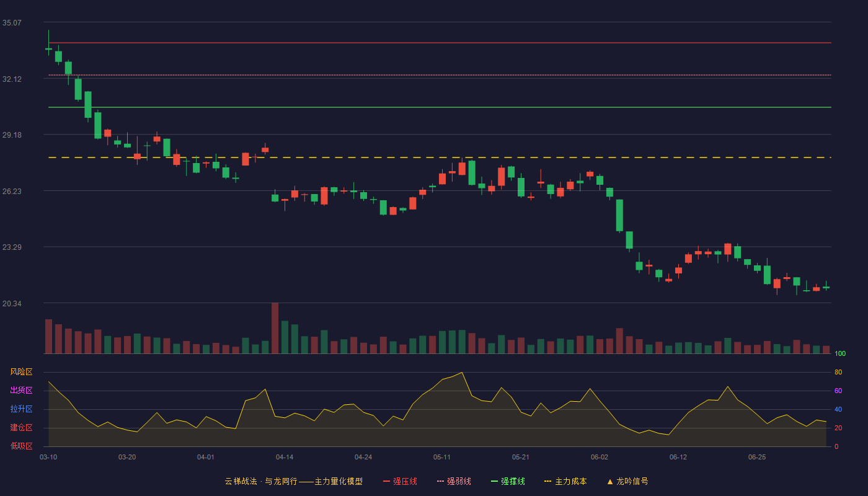Click the 06-25 date label
The height and width of the screenshot is (496, 868).
point(757,457)
